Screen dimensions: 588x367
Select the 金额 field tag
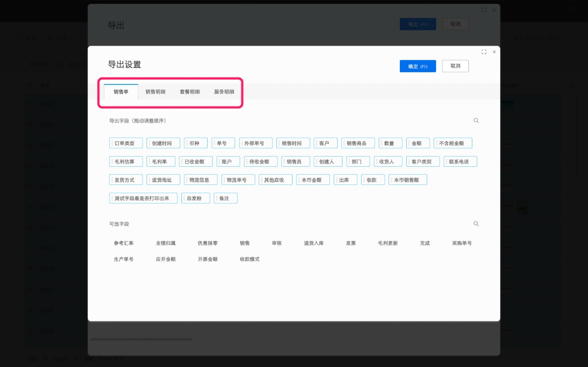coord(417,143)
